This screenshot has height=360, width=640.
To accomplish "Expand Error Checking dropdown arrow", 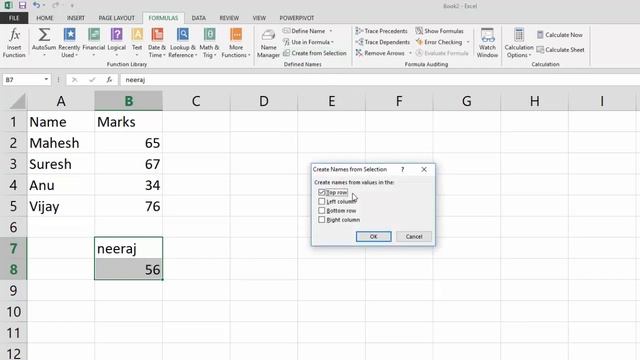I will 468,42.
